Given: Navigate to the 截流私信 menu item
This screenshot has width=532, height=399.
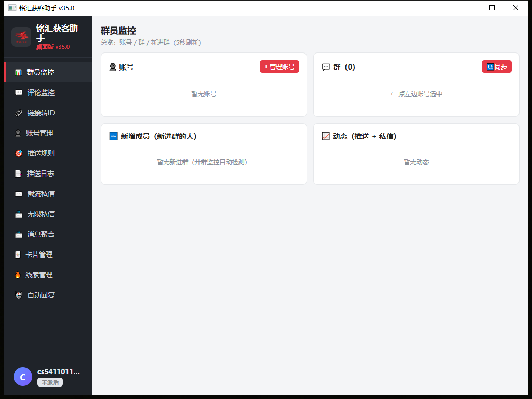Looking at the screenshot, I should (48, 194).
